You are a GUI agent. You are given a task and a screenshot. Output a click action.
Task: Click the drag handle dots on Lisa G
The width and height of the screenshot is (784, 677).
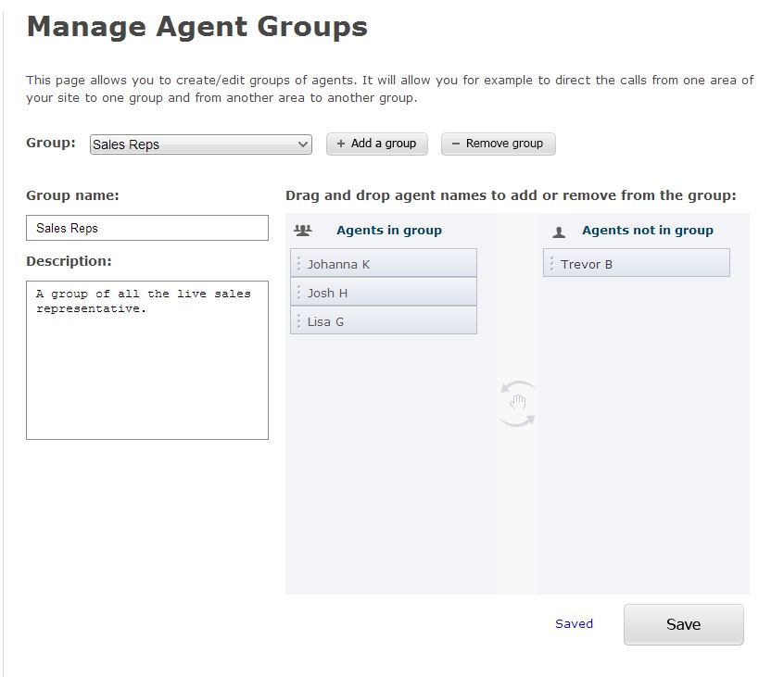[299, 320]
